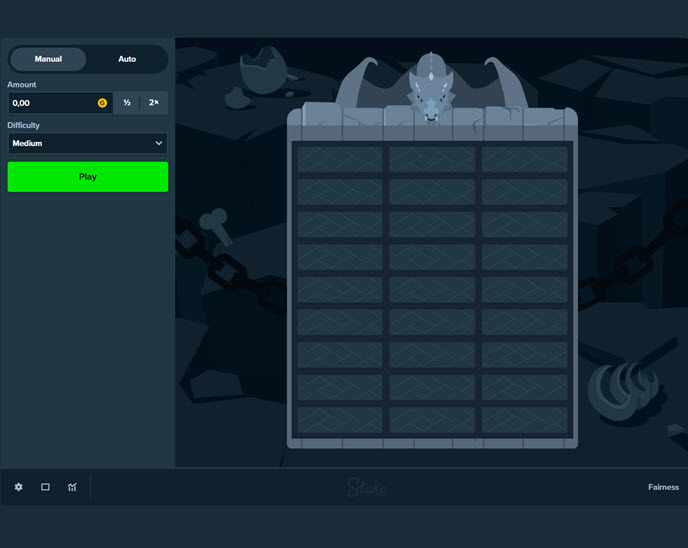Viewport: 688px width, 548px height.
Task: Switch to the Manual betting mode
Action: (48, 59)
